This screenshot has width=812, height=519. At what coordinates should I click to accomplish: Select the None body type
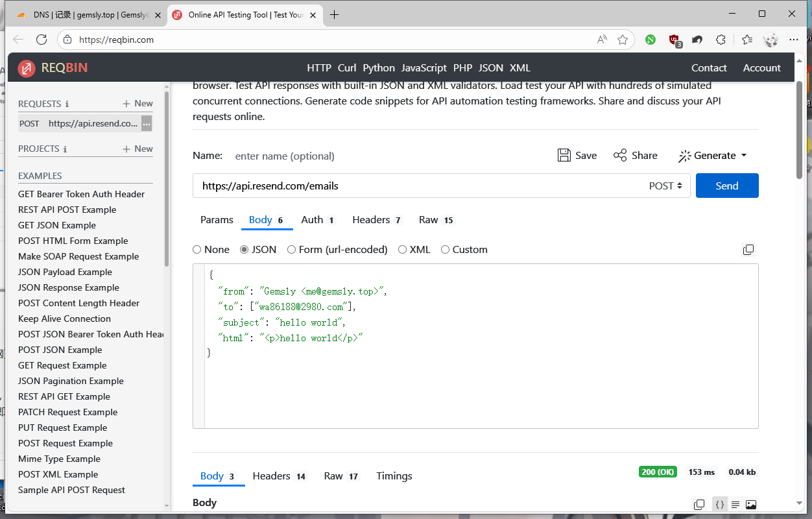(x=197, y=250)
